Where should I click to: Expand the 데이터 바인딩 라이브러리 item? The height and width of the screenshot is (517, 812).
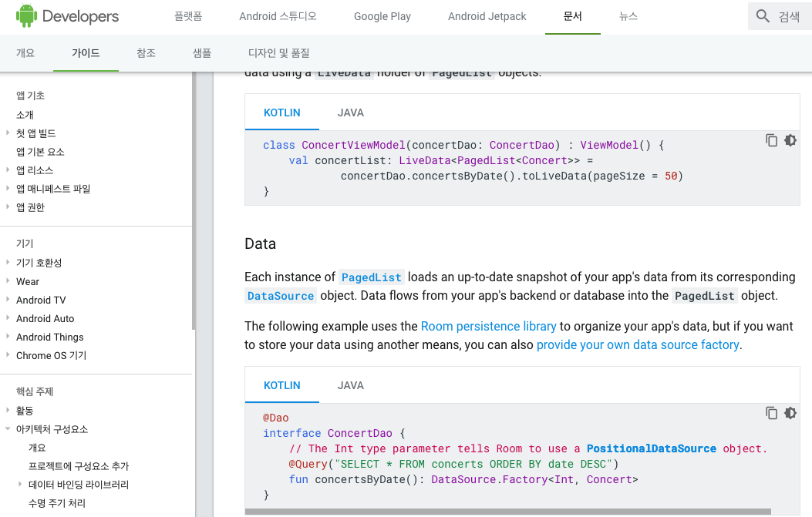pyautogui.click(x=20, y=485)
